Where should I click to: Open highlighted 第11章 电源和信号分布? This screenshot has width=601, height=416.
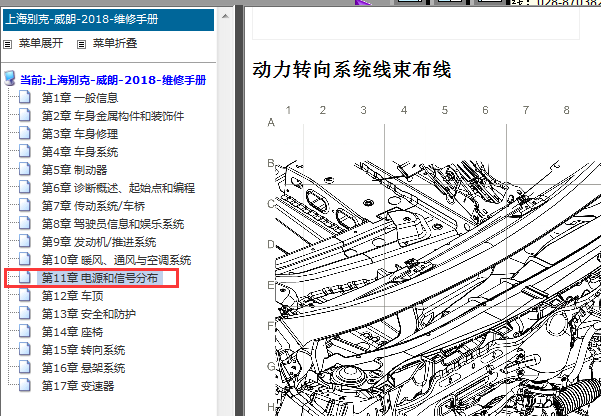click(x=100, y=278)
